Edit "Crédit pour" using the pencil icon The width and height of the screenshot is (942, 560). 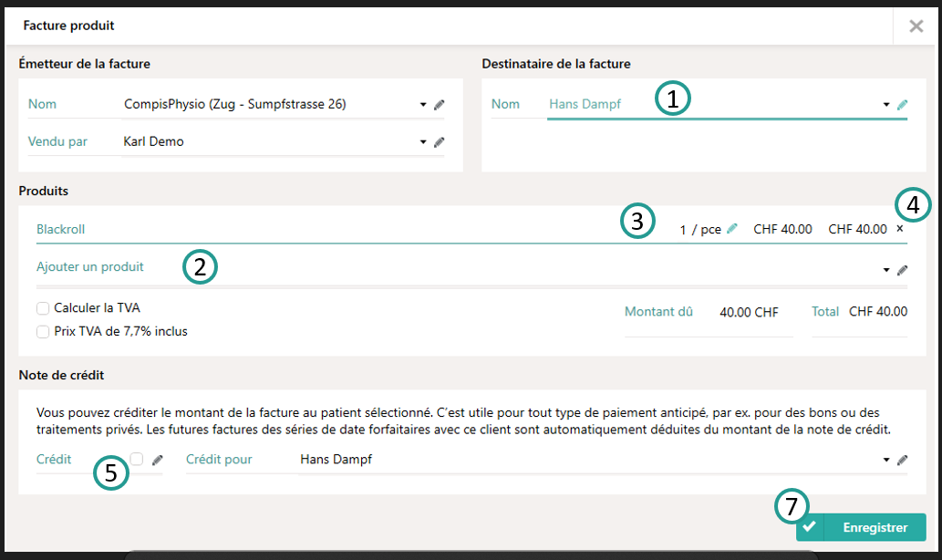pyautogui.click(x=902, y=460)
